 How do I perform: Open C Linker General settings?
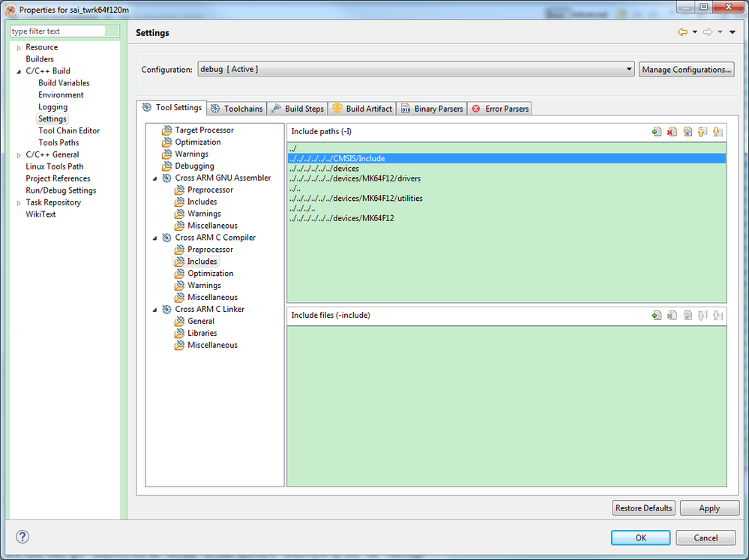(201, 321)
